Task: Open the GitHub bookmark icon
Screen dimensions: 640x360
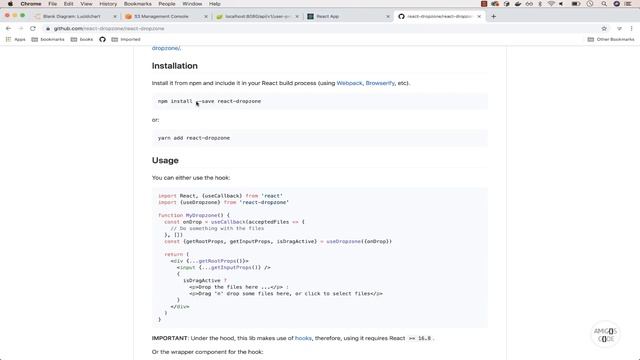Action: click(102, 40)
